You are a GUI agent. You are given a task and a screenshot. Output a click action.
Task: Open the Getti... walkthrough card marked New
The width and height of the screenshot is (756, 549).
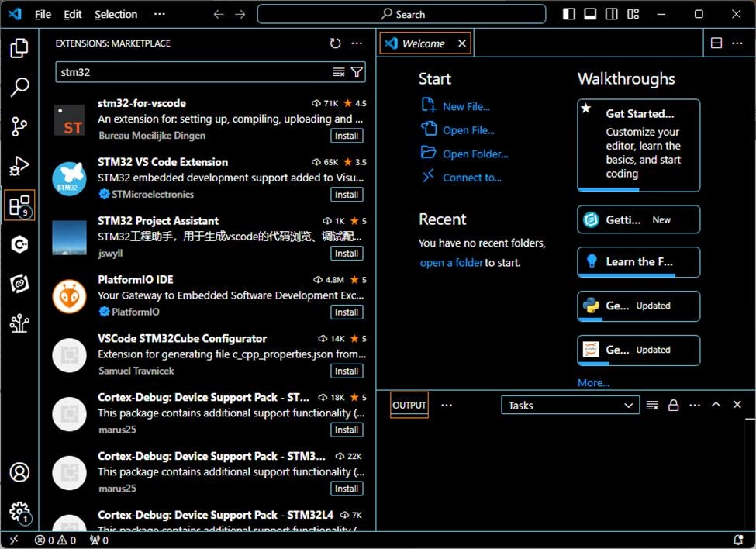tap(638, 219)
